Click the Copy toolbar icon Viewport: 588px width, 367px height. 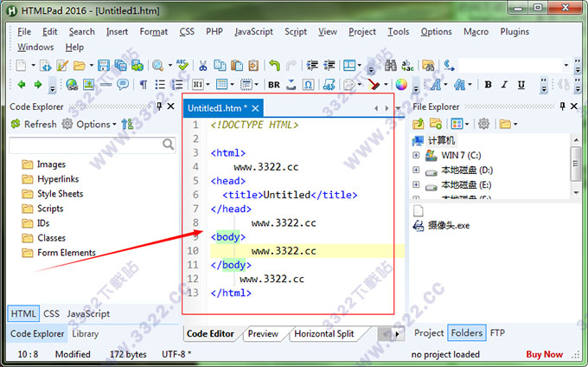click(x=220, y=66)
